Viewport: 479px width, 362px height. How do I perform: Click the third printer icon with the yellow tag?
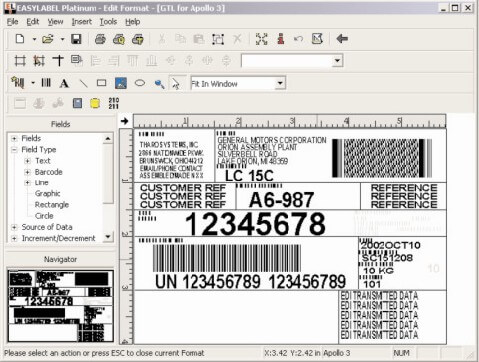tap(138, 39)
